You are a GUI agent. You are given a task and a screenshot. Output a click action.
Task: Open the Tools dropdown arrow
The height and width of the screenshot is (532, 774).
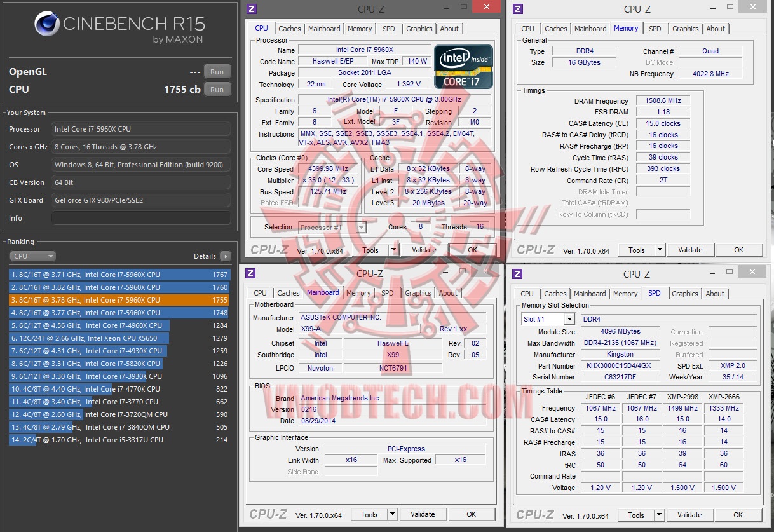click(393, 249)
